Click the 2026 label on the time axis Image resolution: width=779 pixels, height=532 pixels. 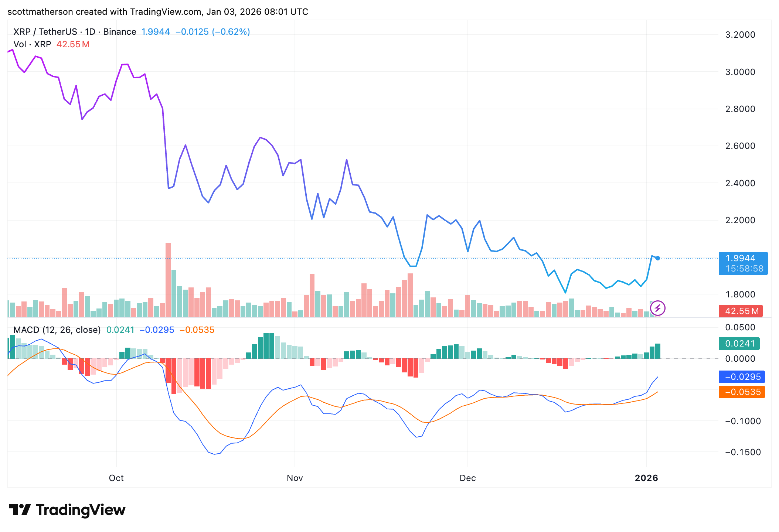pyautogui.click(x=647, y=478)
